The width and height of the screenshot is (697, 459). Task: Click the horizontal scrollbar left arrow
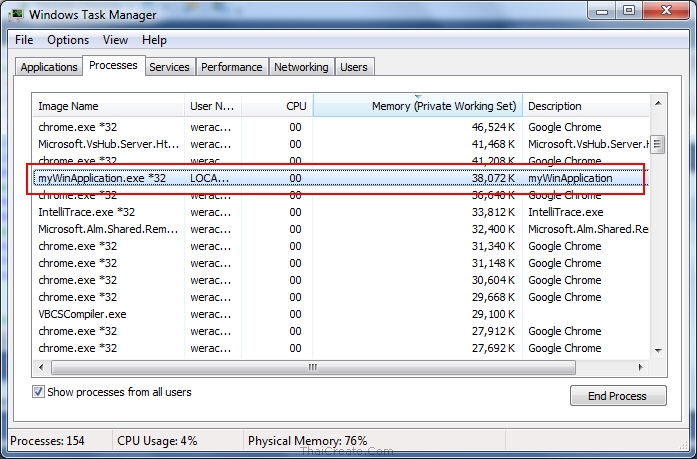pos(41,367)
